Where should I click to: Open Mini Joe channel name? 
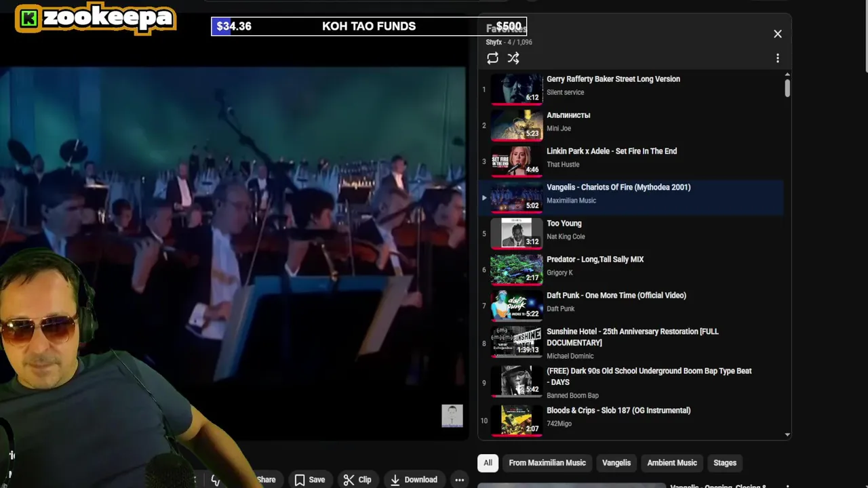(559, 128)
